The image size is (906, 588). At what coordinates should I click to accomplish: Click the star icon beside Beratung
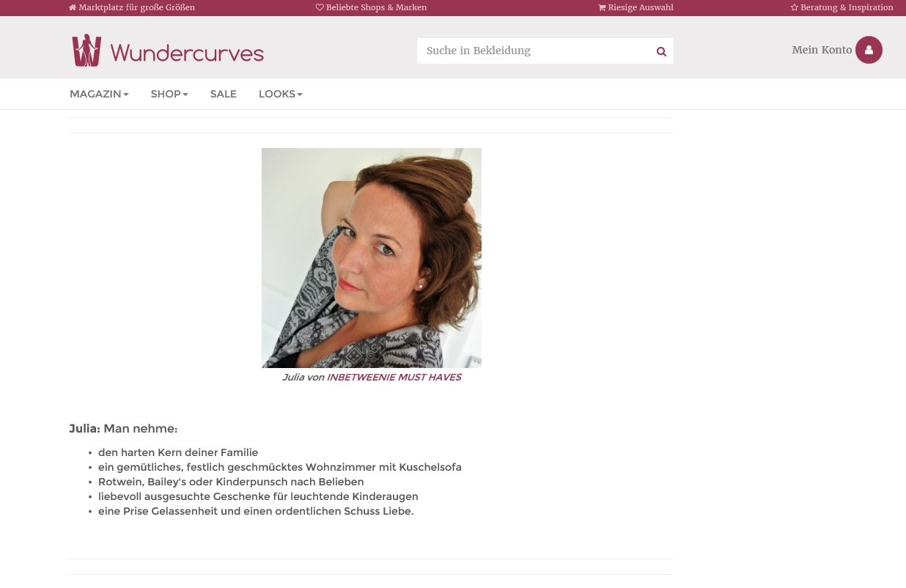(795, 8)
